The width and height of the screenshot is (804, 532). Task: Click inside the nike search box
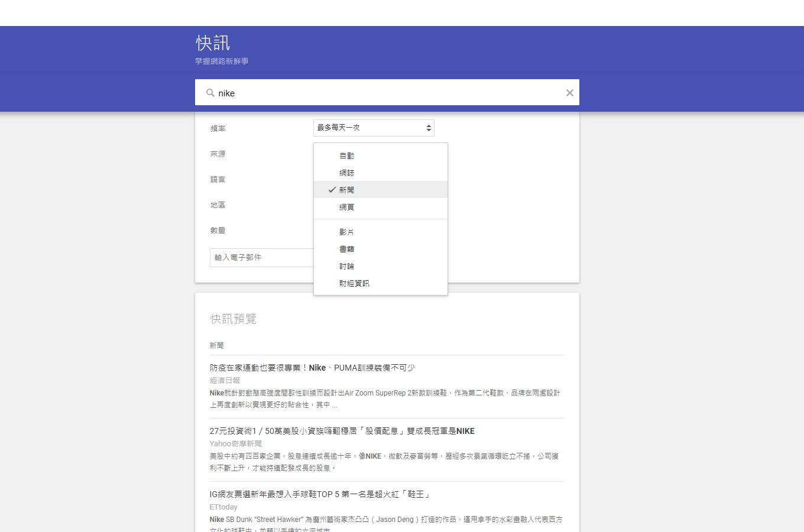tap(355, 93)
